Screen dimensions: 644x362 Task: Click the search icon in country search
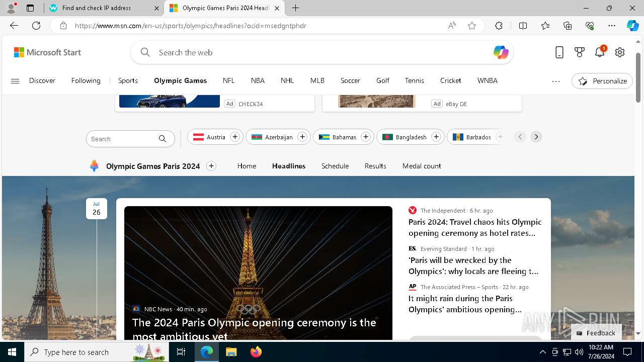pyautogui.click(x=163, y=139)
